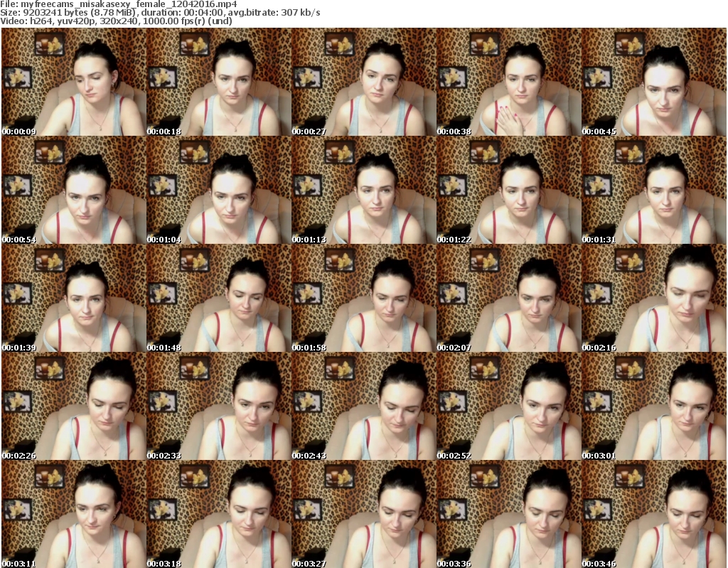Viewport: 728px width, 568px height.
Task: Select the thumbnail frame at 00:00:18
Action: [x=219, y=82]
